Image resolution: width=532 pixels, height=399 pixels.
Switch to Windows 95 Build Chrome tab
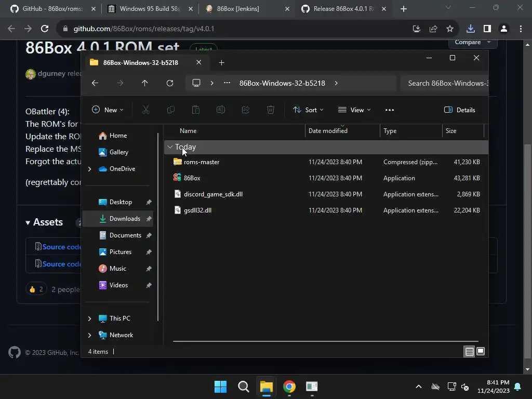pyautogui.click(x=150, y=9)
